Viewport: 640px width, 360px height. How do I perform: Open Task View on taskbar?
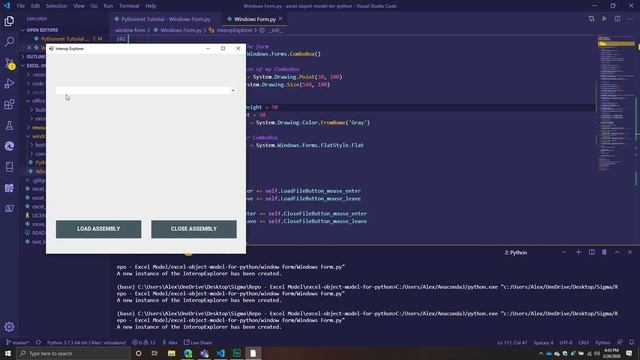155,353
